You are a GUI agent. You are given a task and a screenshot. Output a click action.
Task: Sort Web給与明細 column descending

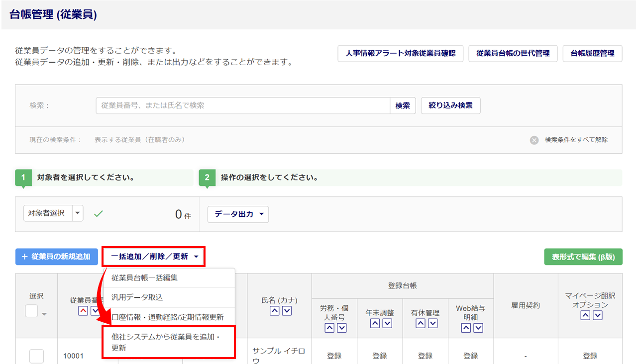(478, 327)
